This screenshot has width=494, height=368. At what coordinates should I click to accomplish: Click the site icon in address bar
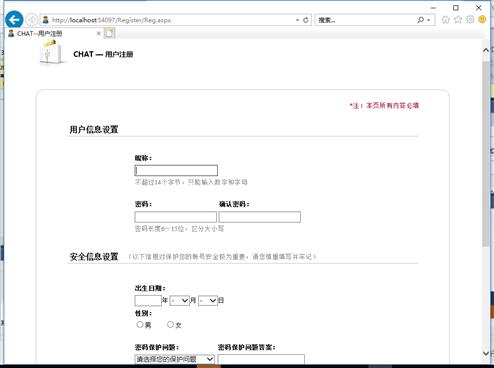46,20
